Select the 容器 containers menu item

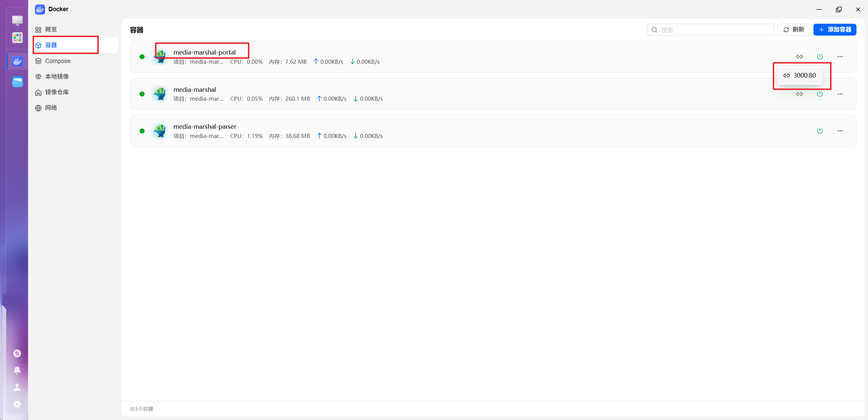[x=75, y=45]
